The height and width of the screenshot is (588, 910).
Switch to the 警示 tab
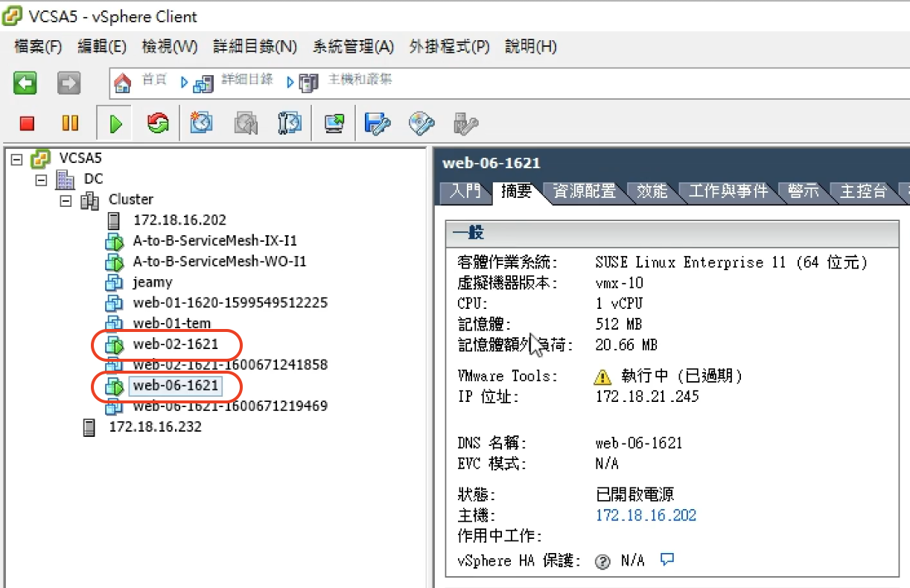804,192
